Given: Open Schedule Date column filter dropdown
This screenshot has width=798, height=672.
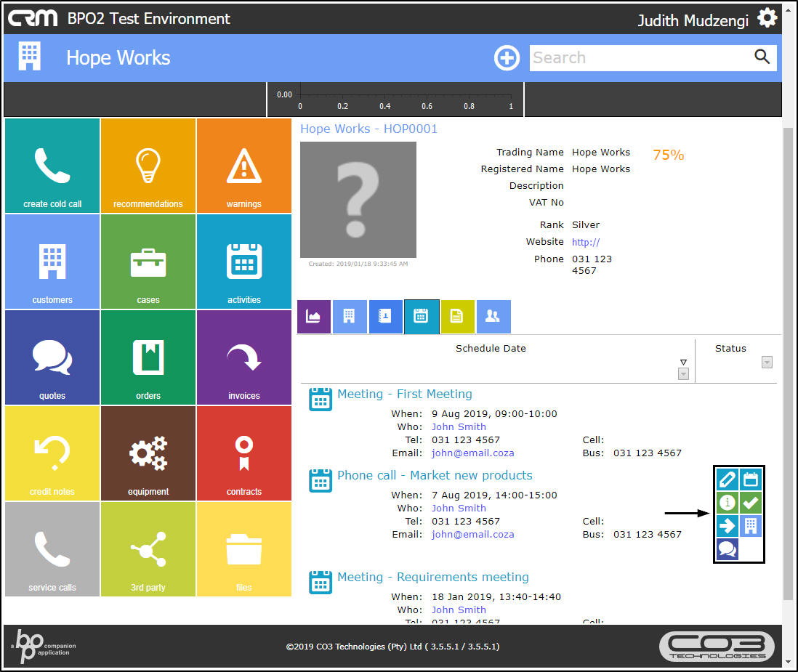Looking at the screenshot, I should [x=683, y=374].
